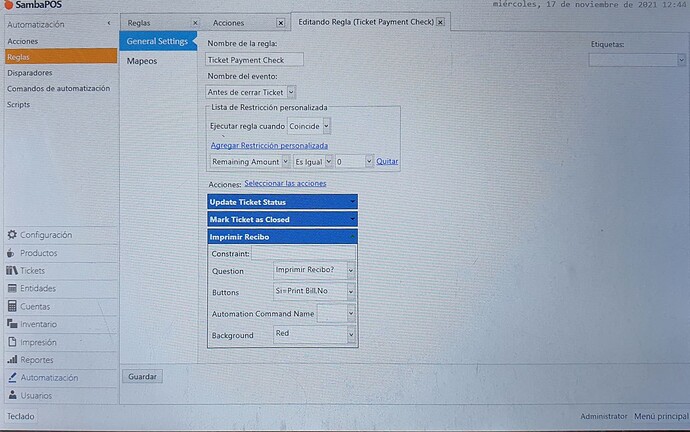Switch to the Reglas tab
690x432 pixels.
139,23
